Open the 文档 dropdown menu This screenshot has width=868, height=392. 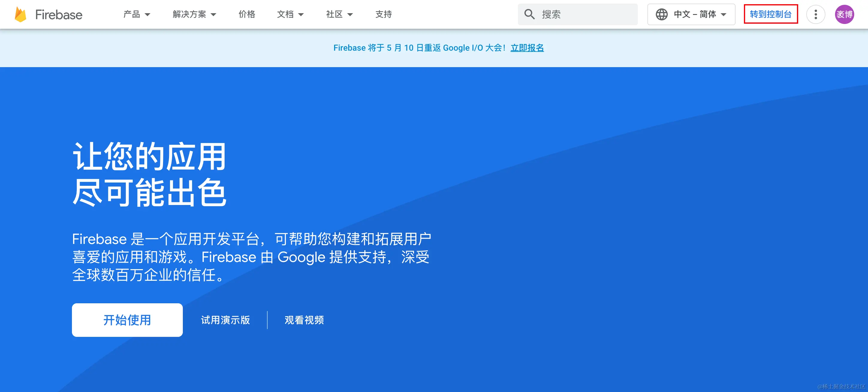290,14
